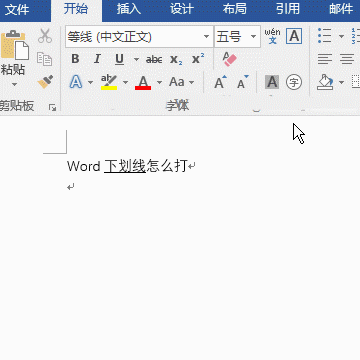Viewport: 360px width, 360px height.
Task: Switch to the 引用 tab
Action: point(288,9)
